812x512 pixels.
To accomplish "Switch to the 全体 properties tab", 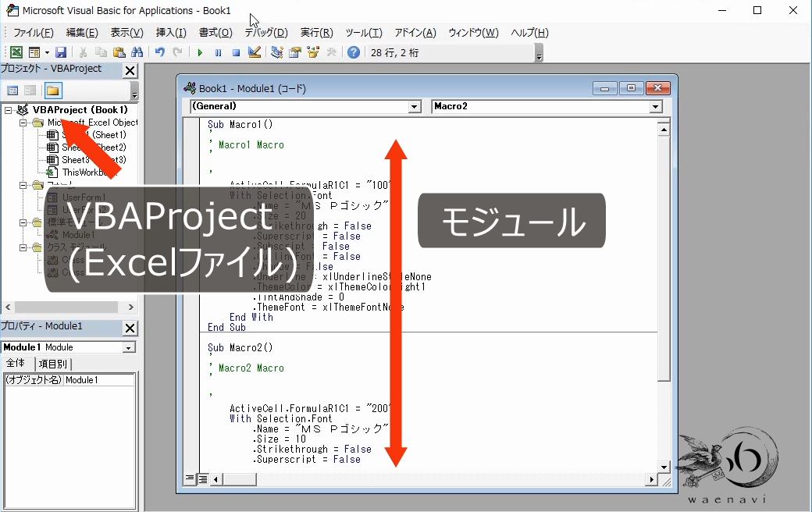I will (x=16, y=364).
